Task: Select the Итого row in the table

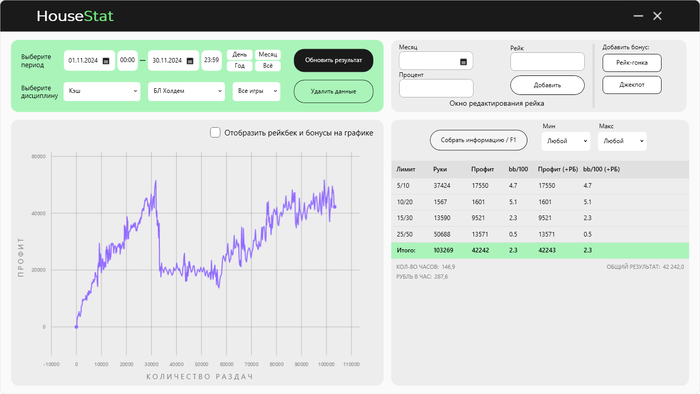Action: tap(540, 250)
